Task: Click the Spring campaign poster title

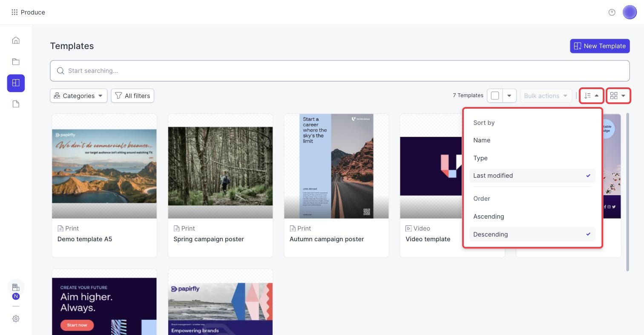Action: [x=209, y=239]
